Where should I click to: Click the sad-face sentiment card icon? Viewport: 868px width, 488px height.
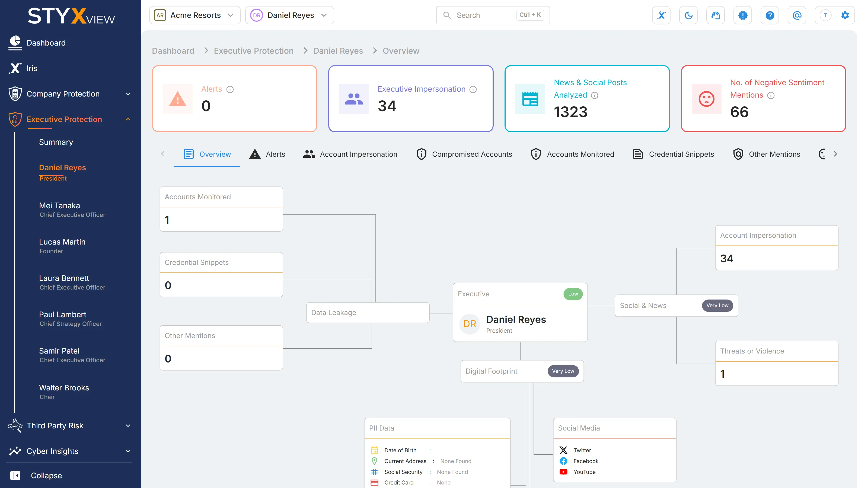(706, 99)
